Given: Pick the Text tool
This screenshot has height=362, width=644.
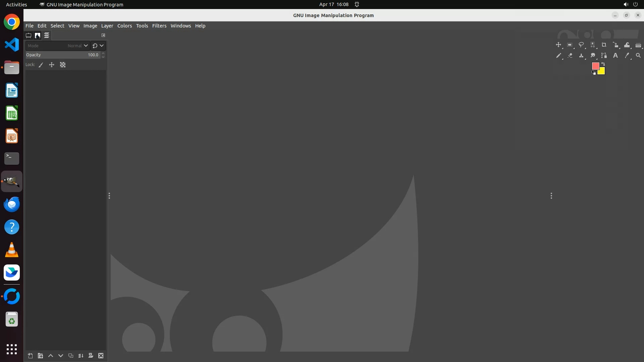Looking at the screenshot, I should [x=615, y=56].
